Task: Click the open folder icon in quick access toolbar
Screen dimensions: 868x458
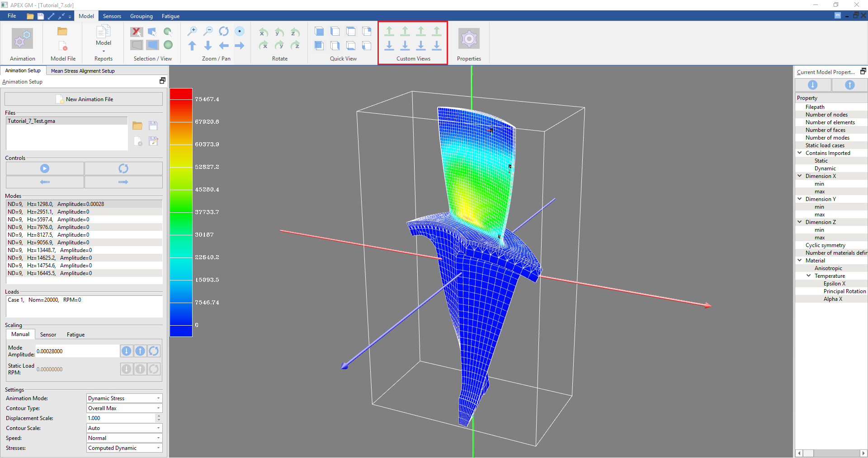Action: [x=30, y=16]
